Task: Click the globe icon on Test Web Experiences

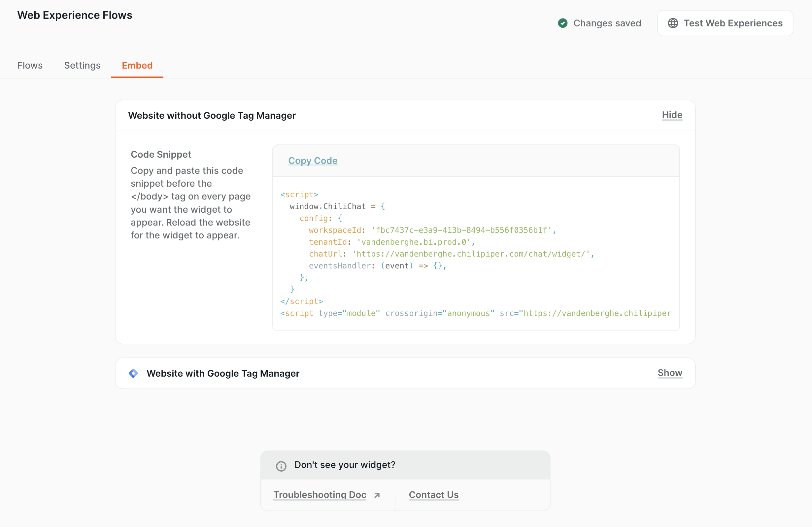Action: (673, 23)
